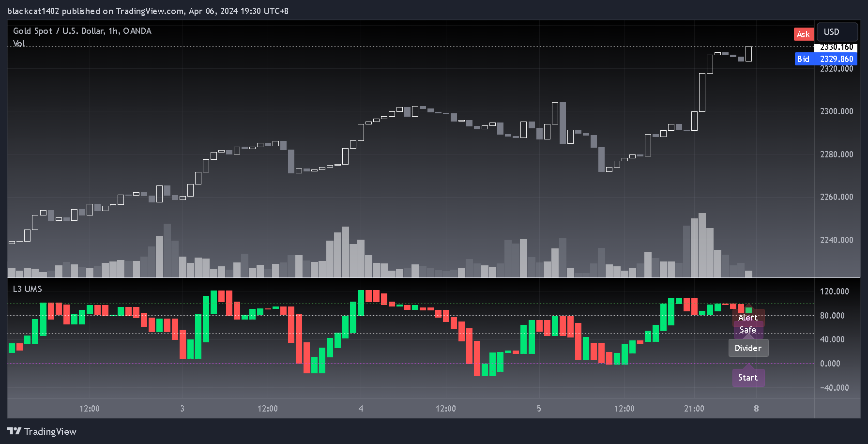Viewport: 868px width, 444px height.
Task: Click the date 3 time axis label
Action: click(x=182, y=409)
